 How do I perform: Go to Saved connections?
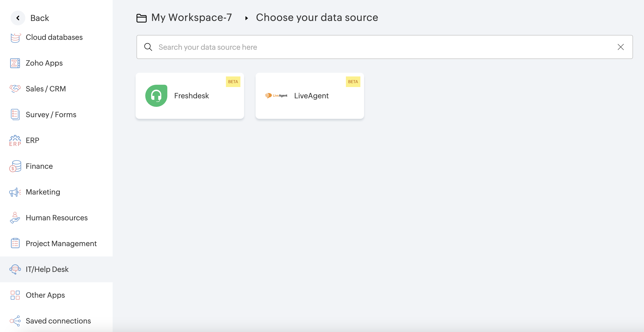(58, 321)
